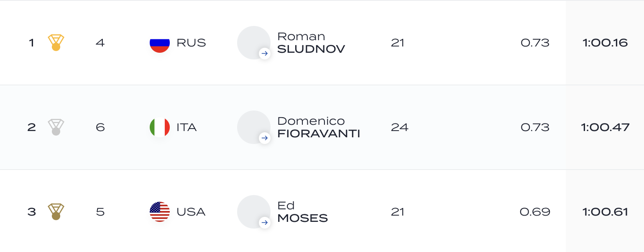Click the Russian flag icon
644x252 pixels.
coord(160,43)
